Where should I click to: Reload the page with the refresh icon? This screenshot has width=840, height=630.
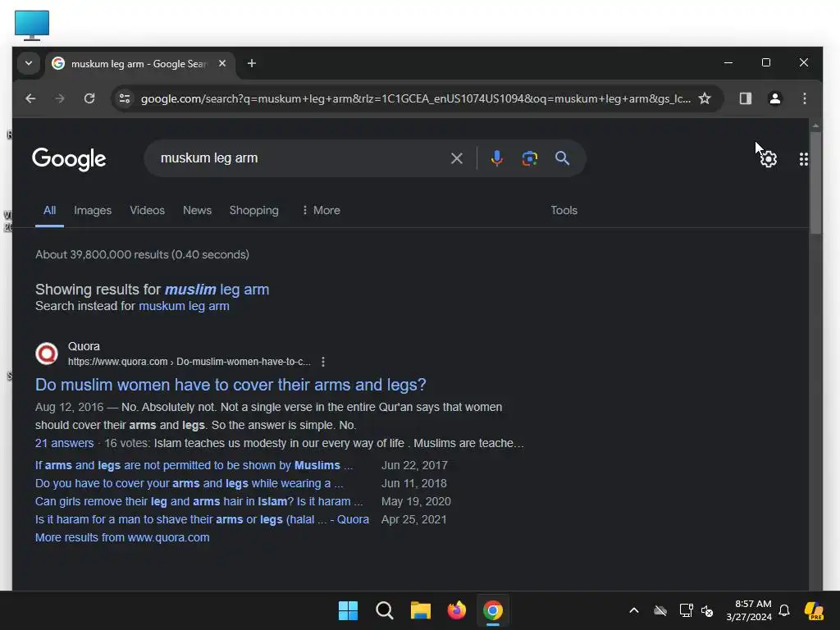(x=89, y=98)
